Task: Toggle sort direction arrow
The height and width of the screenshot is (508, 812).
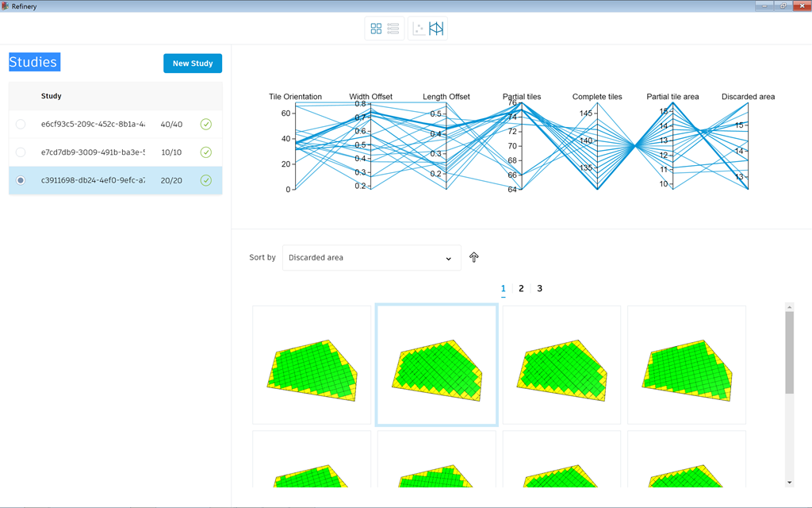Action: pos(474,257)
